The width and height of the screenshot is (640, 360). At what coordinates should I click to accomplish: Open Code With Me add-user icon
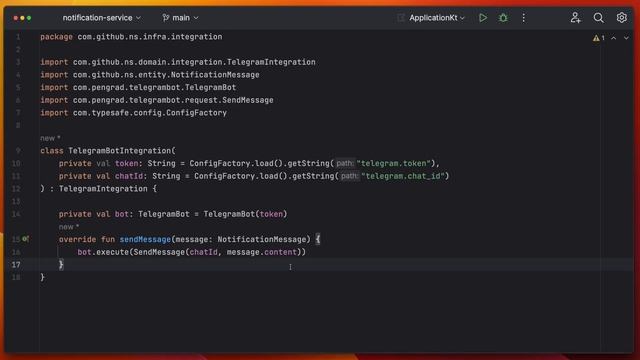[x=576, y=18]
